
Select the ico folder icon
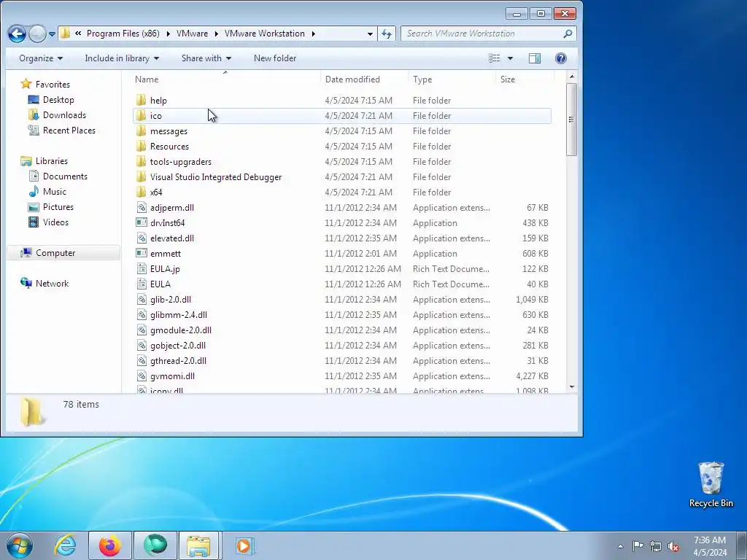pos(141,115)
